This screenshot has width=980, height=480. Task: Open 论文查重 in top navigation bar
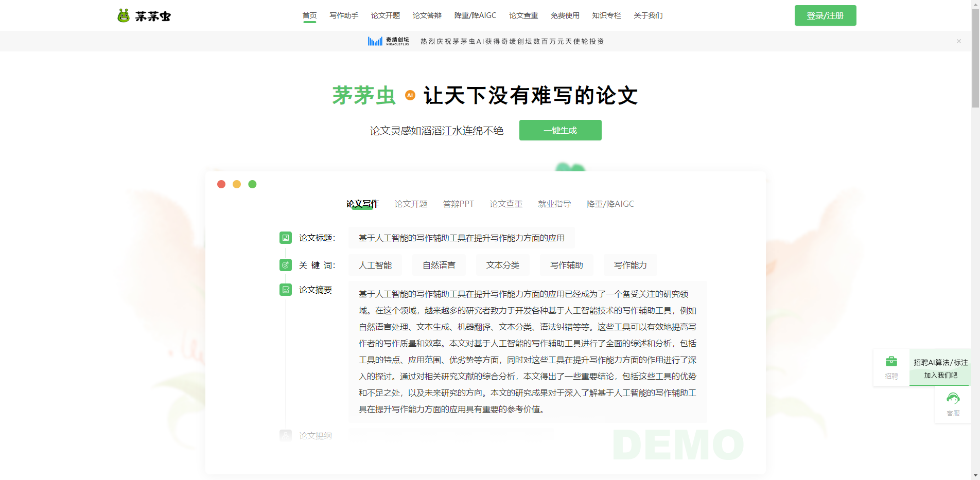click(523, 15)
